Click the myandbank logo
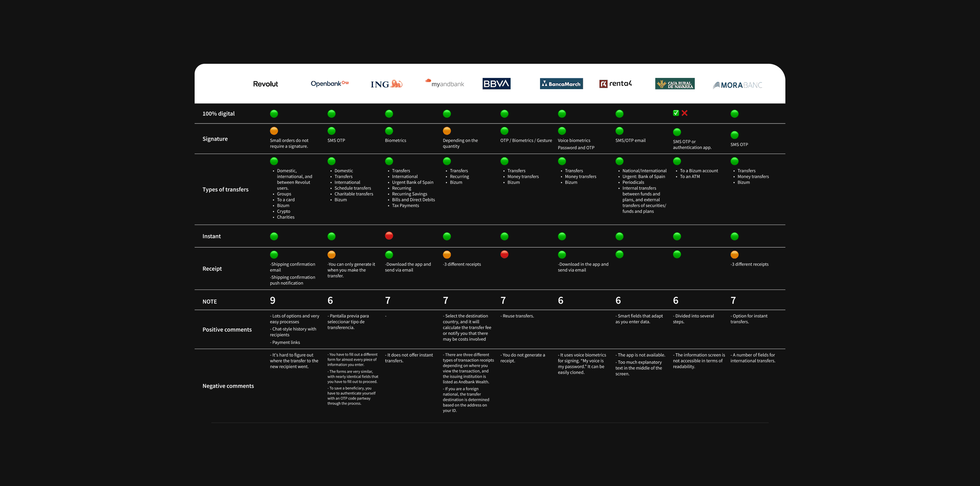980x486 pixels. tap(444, 83)
